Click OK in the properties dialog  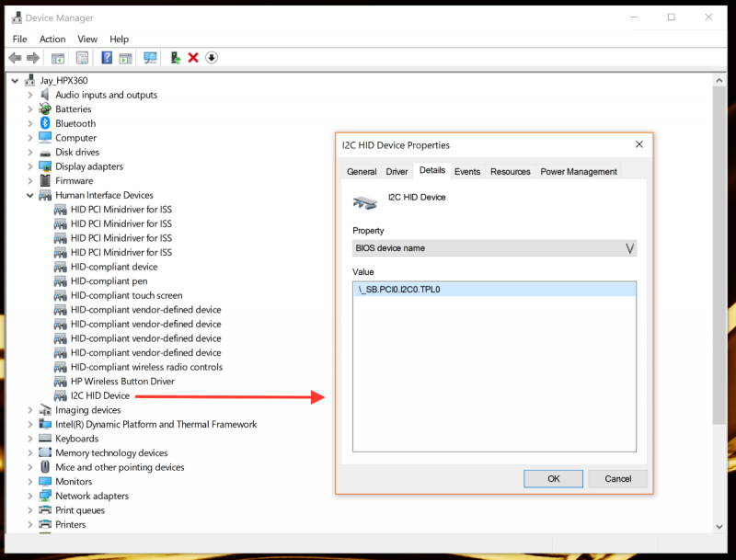[554, 479]
